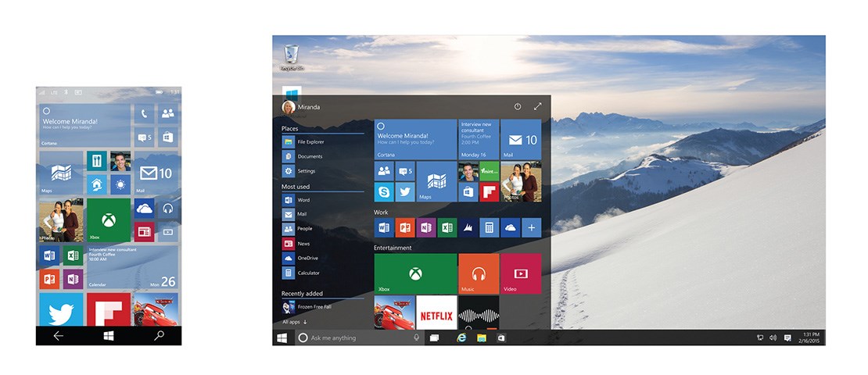Open Miranda's account menu in desktop Start
Viewport: 868px width, 375px height.
tap(301, 107)
